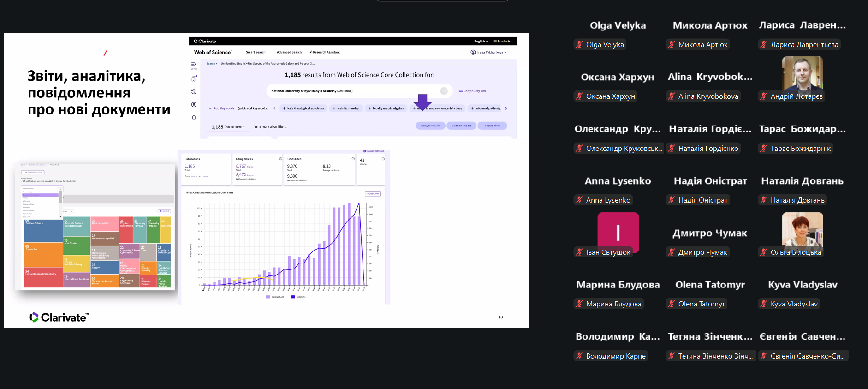Toggle the Citations series in chart legend
Screen dimensions: 868x389
(298, 297)
